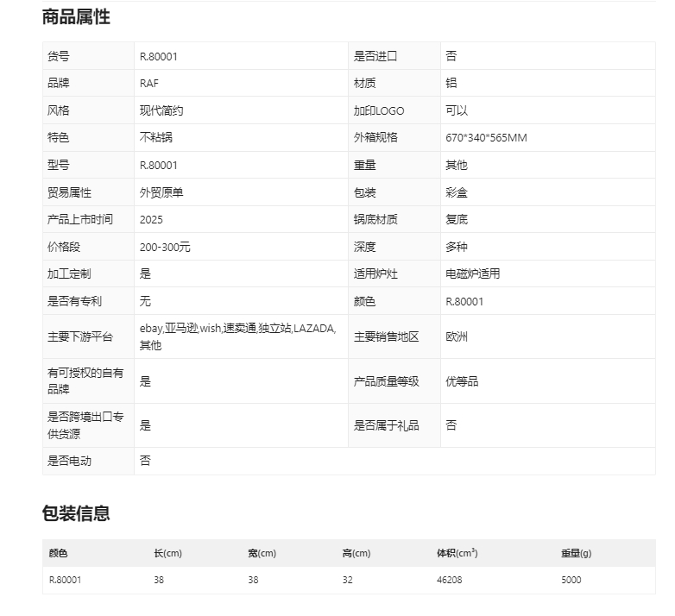Click the package weight value 5000
The width and height of the screenshot is (675, 616).
point(571,580)
